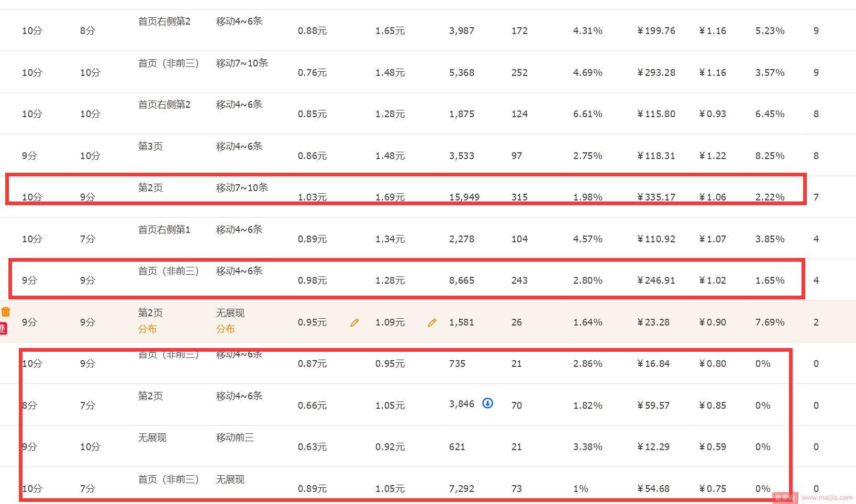
Task: Click the 0.85元 price cell
Action: tap(312, 114)
